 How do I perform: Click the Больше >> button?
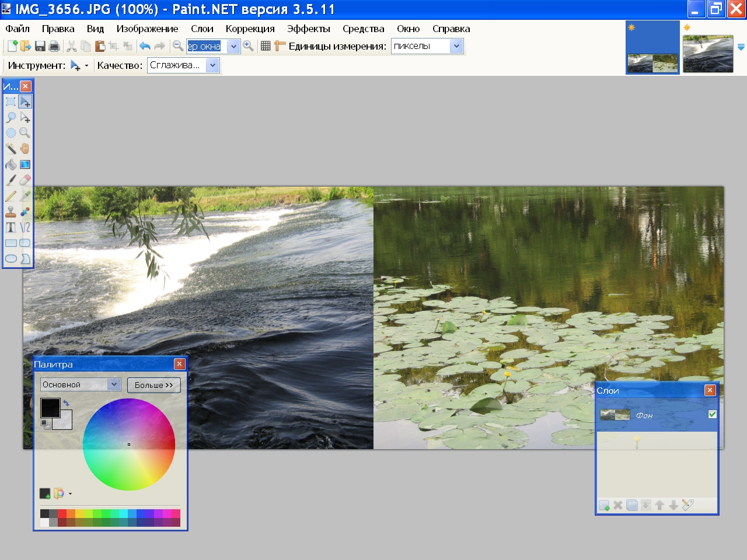154,385
